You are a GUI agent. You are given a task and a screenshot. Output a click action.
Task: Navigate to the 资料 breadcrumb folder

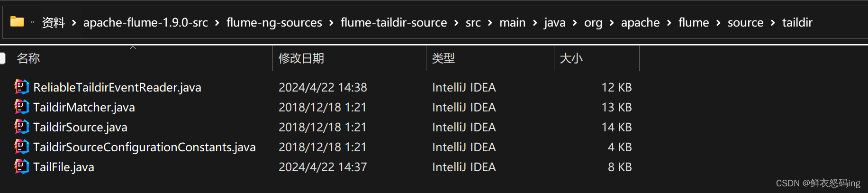pos(53,23)
